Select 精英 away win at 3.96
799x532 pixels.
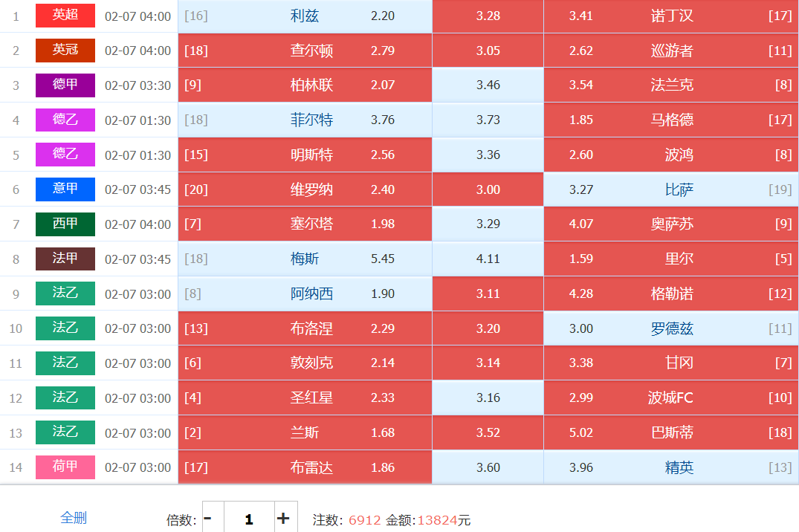tap(670, 467)
